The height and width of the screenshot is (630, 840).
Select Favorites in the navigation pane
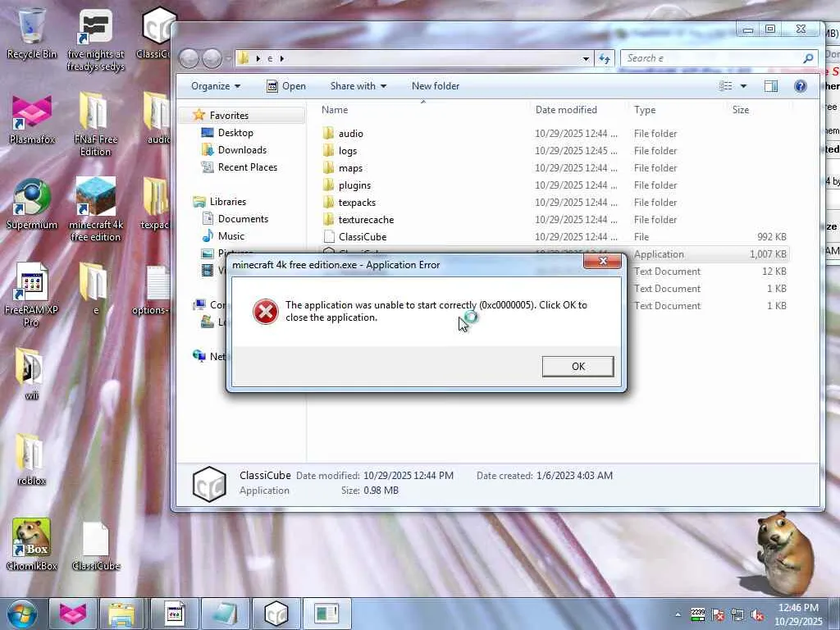pyautogui.click(x=229, y=115)
